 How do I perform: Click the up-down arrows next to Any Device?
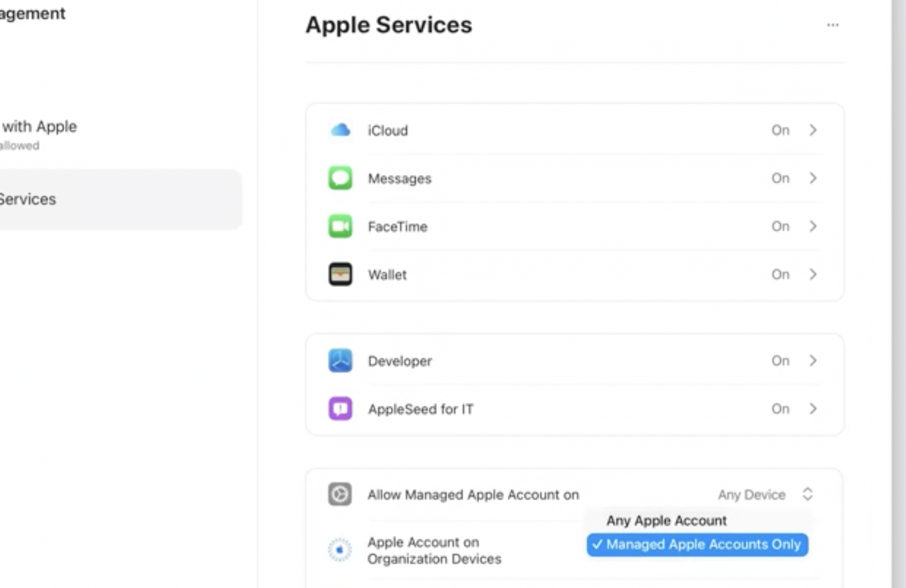808,494
